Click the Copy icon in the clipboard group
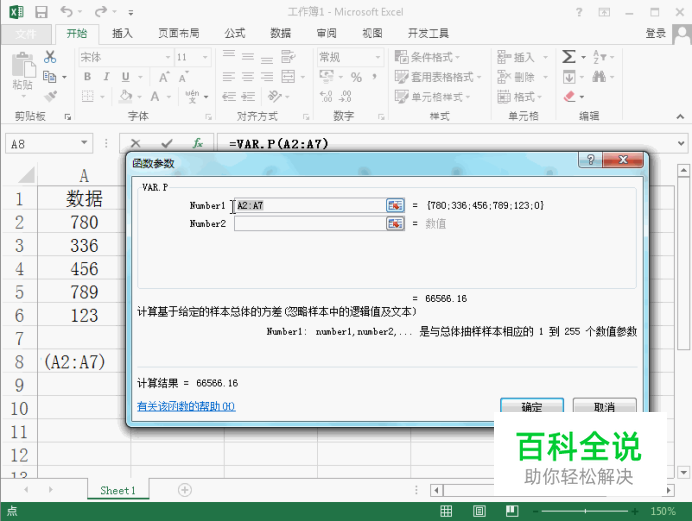The width and height of the screenshot is (692, 521). click(49, 77)
